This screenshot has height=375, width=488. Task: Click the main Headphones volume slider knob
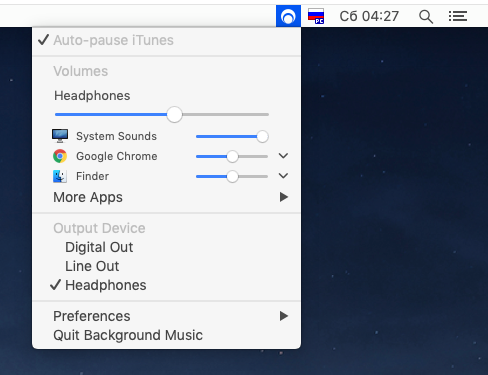pos(174,115)
